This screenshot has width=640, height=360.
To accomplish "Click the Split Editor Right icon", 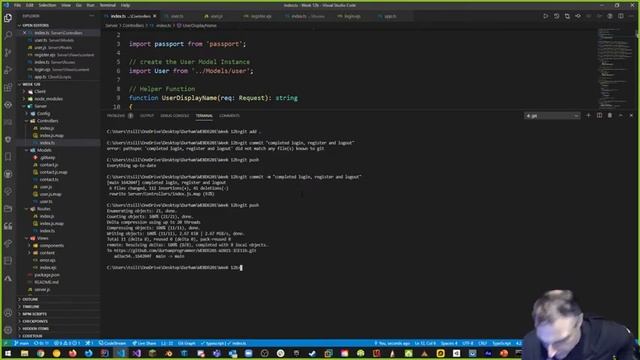I will [620, 16].
